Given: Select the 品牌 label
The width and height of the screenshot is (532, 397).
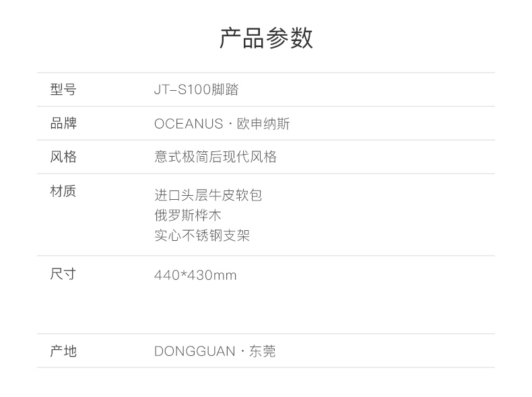Looking at the screenshot, I should (x=63, y=123).
